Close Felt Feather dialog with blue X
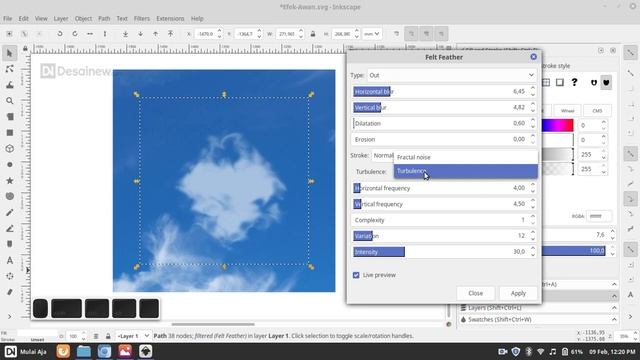The width and height of the screenshot is (640, 360). click(533, 57)
